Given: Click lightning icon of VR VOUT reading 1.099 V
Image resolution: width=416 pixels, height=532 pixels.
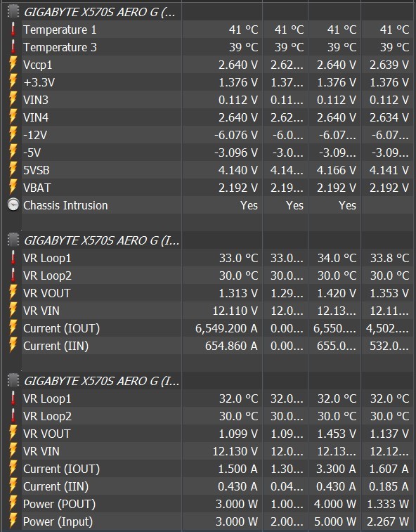Looking at the screenshot, I should point(13,434).
